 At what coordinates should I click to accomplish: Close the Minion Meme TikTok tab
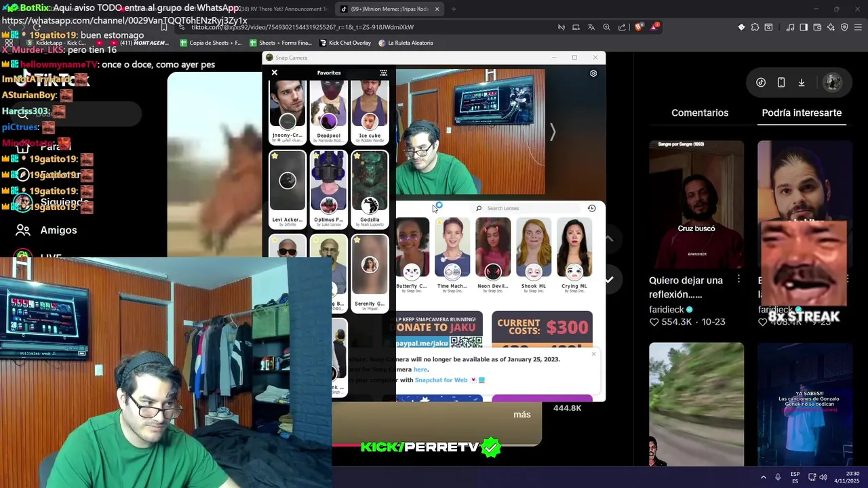coord(437,9)
